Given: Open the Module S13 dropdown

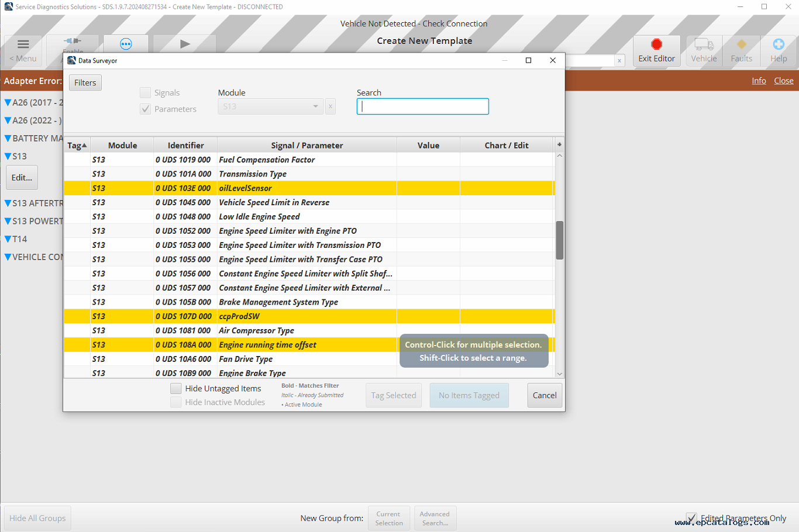Looking at the screenshot, I should (270, 106).
